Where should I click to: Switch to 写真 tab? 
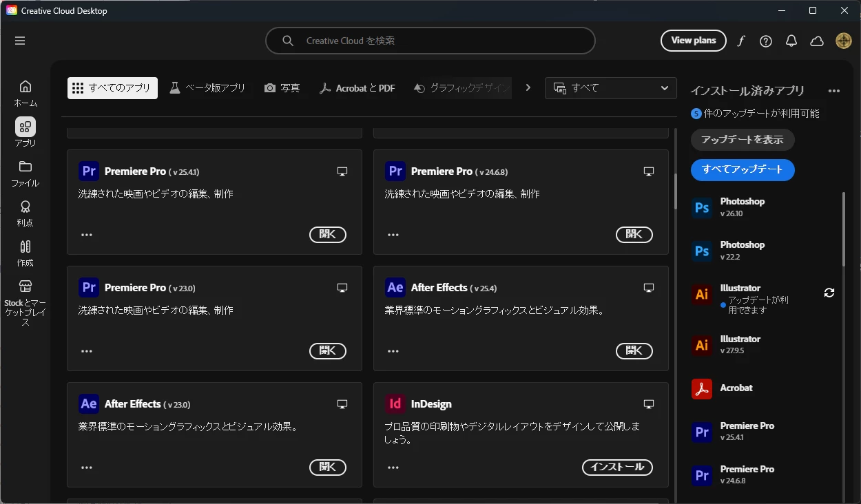(x=282, y=88)
